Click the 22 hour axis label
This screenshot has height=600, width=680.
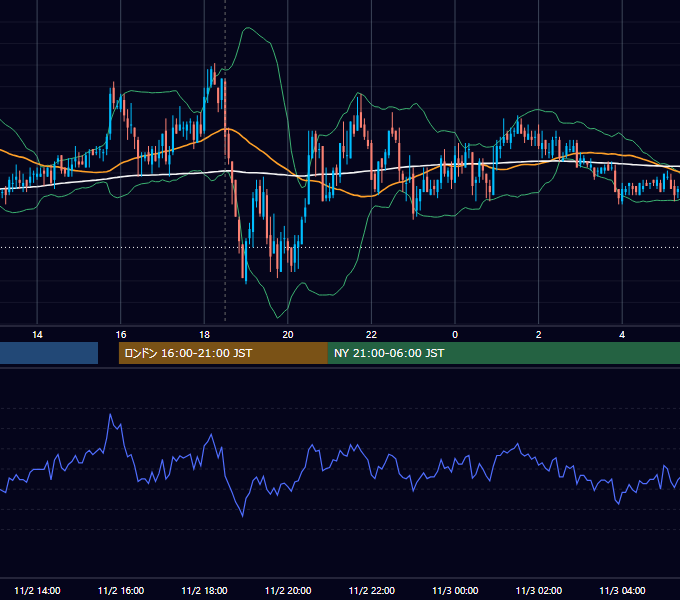[371, 335]
